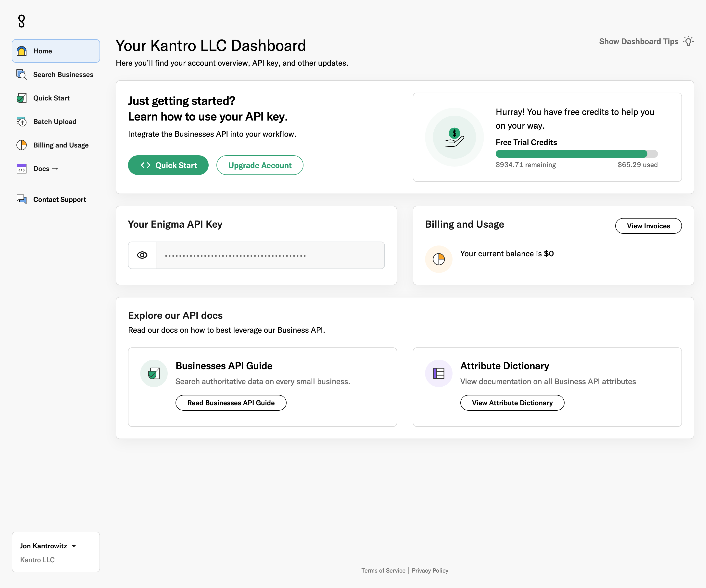Click View Invoices button
Viewport: 706px width, 588px height.
pos(648,226)
